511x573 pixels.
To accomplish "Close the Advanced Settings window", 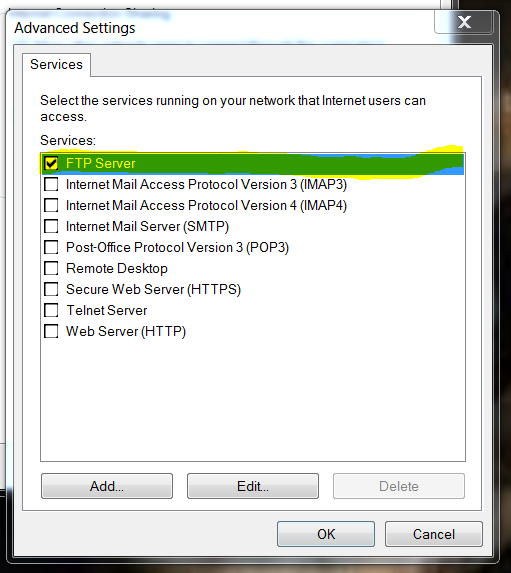I will coord(464,22).
